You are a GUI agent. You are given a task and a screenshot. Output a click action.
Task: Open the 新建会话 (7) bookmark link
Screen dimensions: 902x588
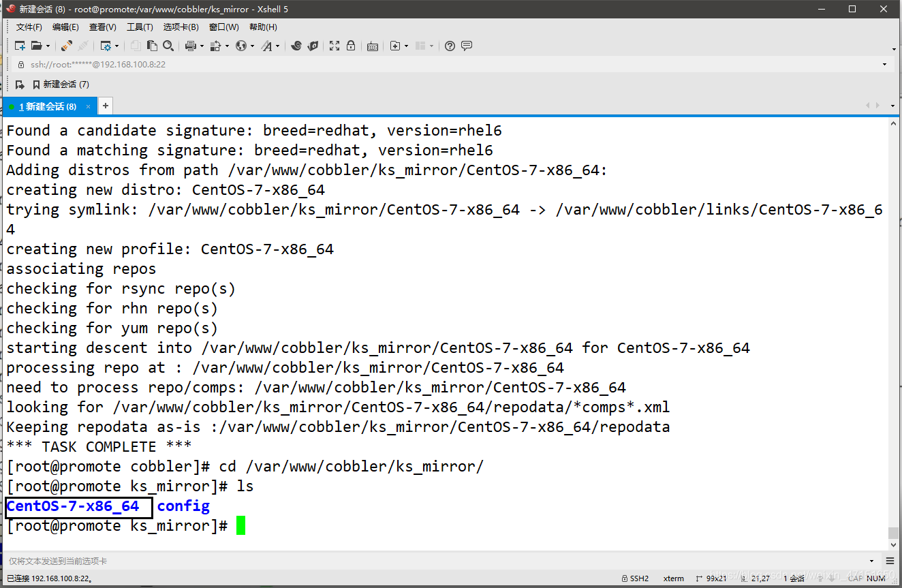pos(61,84)
